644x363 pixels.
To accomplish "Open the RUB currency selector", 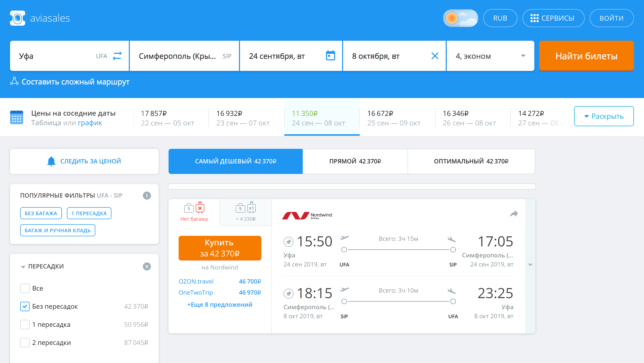I will 500,18.
